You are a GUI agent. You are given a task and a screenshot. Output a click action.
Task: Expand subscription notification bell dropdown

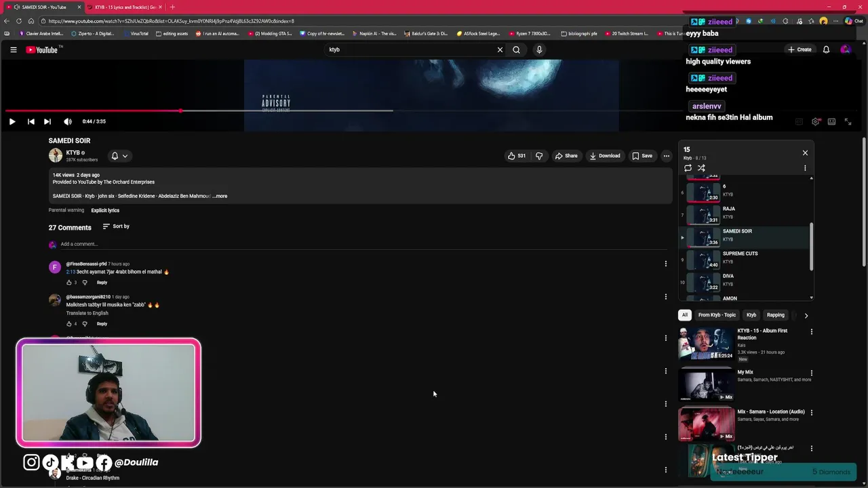click(119, 156)
